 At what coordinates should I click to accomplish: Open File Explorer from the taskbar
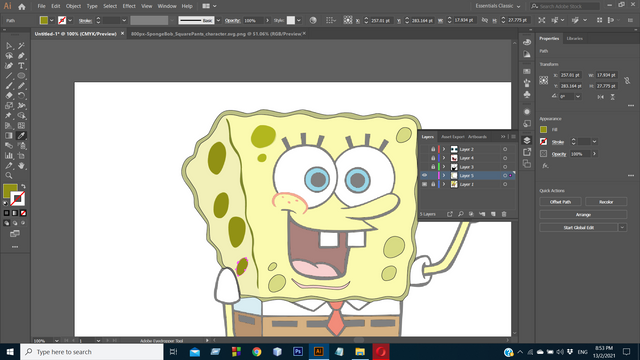(360, 351)
